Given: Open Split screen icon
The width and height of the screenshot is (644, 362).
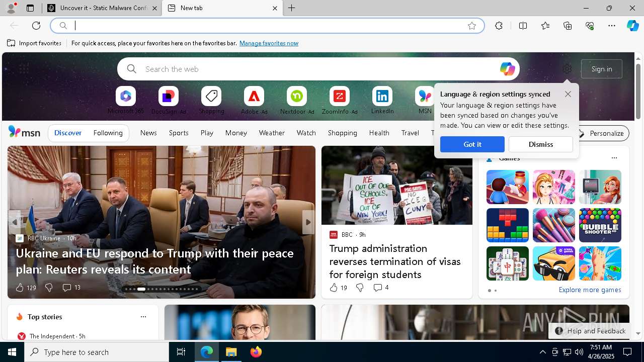Looking at the screenshot, I should pos(523,26).
